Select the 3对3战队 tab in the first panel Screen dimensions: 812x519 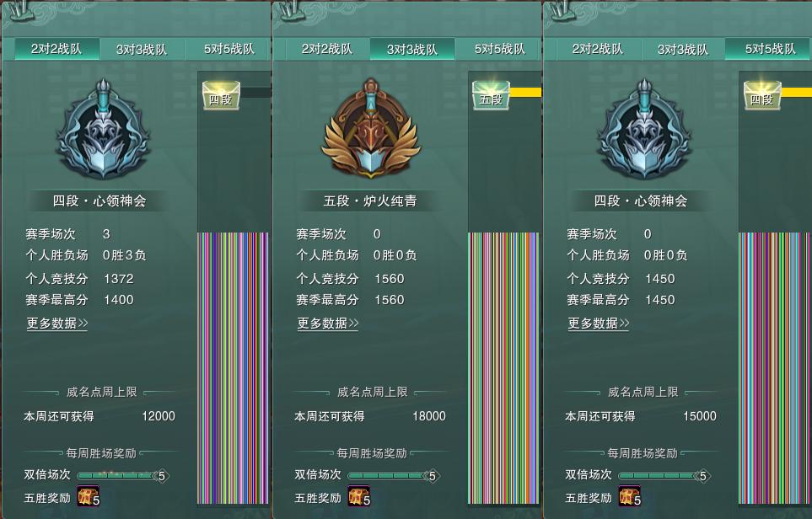(x=142, y=50)
